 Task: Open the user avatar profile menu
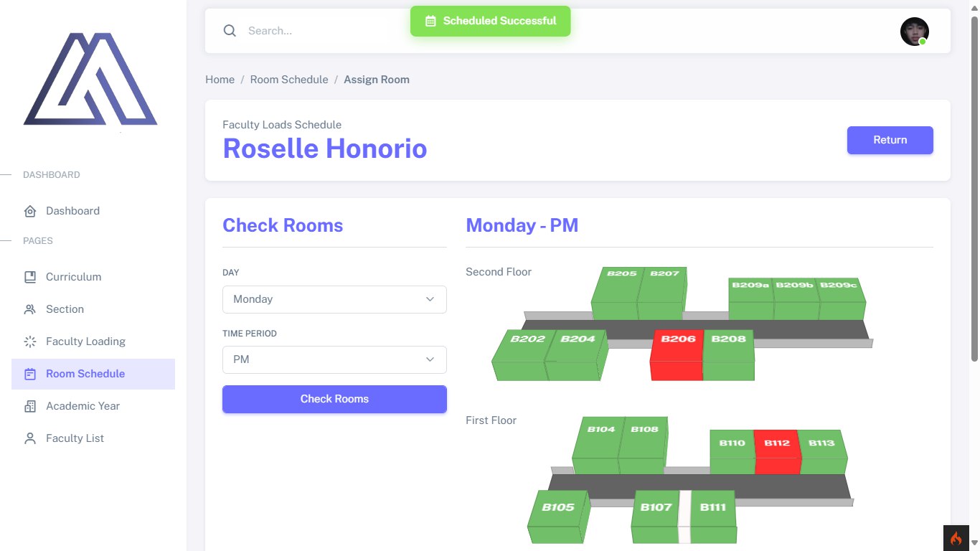tap(915, 32)
